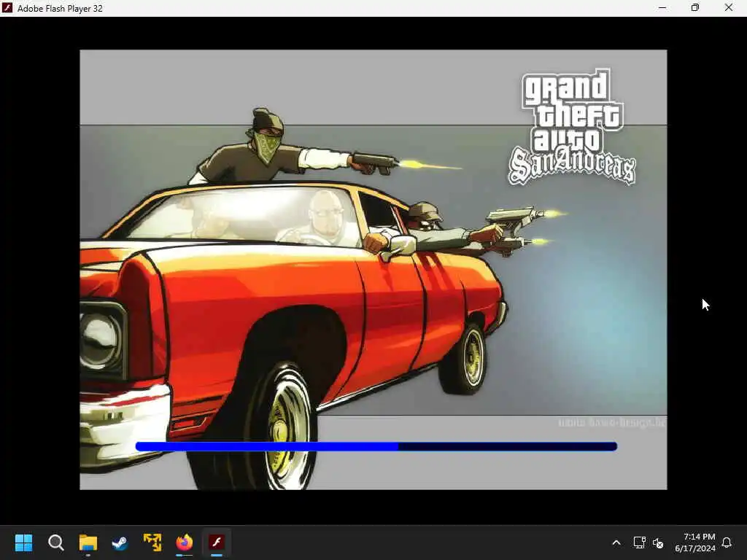747x560 pixels.
Task: Switch to Firefox in taskbar
Action: tap(185, 542)
